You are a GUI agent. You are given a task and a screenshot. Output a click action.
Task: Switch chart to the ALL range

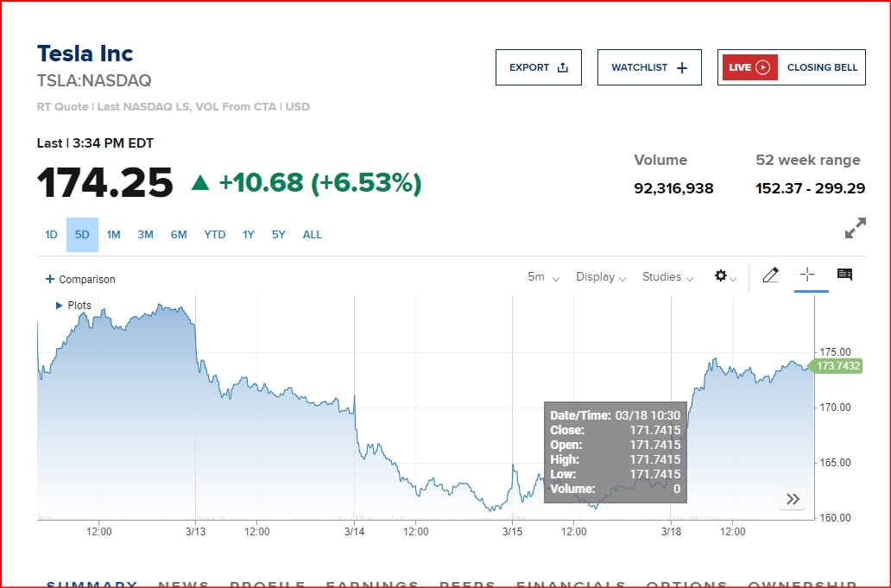click(x=312, y=235)
